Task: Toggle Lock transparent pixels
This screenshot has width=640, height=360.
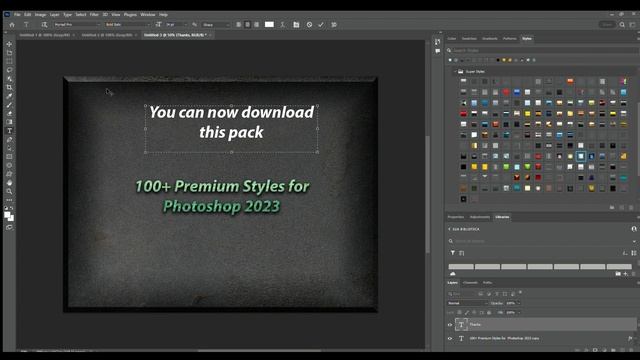Action: click(460, 313)
